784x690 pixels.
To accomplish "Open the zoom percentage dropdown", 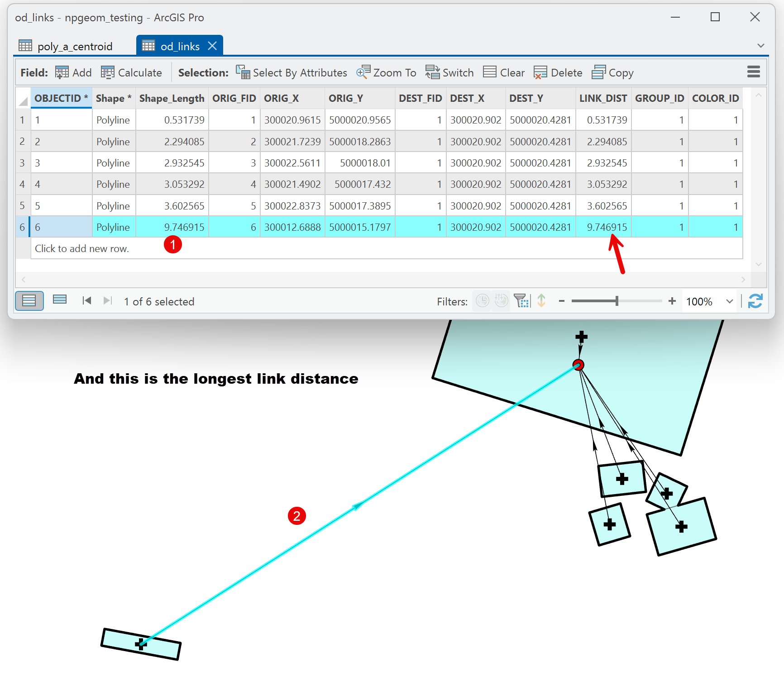I will click(x=729, y=301).
